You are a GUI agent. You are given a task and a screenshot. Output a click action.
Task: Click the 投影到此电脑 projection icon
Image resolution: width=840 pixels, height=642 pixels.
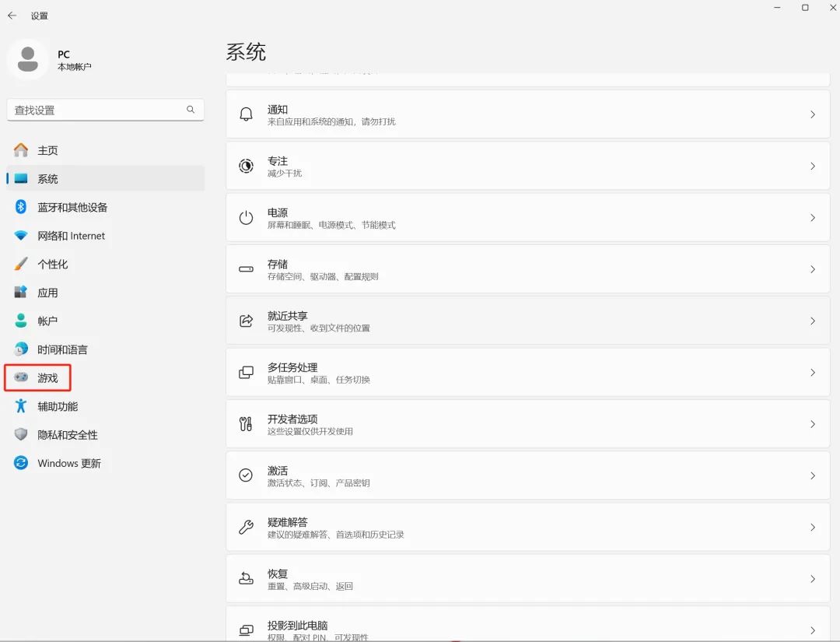click(246, 630)
